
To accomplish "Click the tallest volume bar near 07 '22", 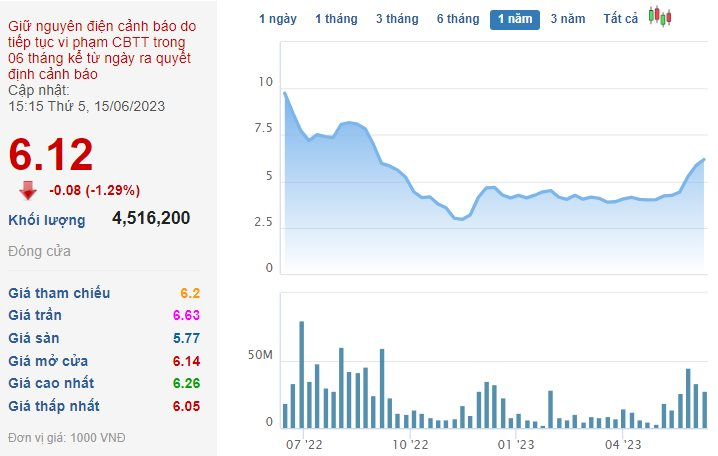I will coord(302,375).
